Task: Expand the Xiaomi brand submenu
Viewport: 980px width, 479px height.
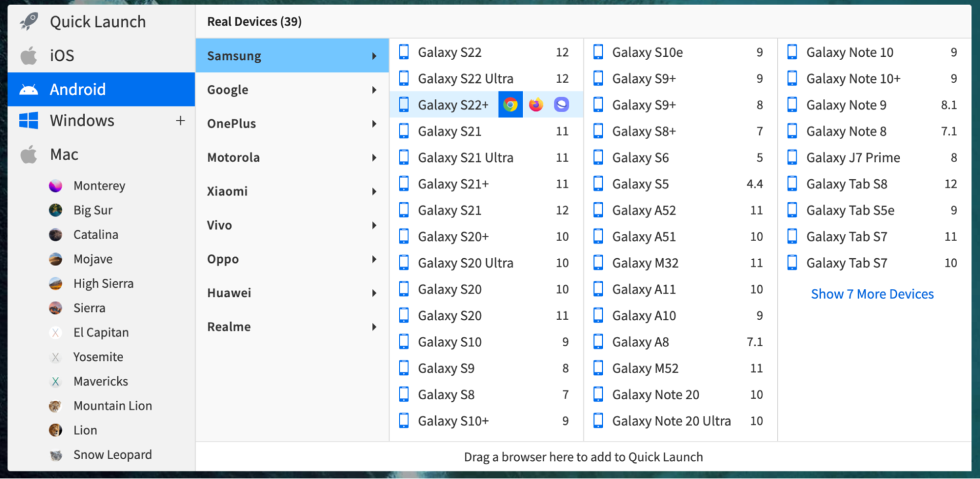Action: click(373, 191)
